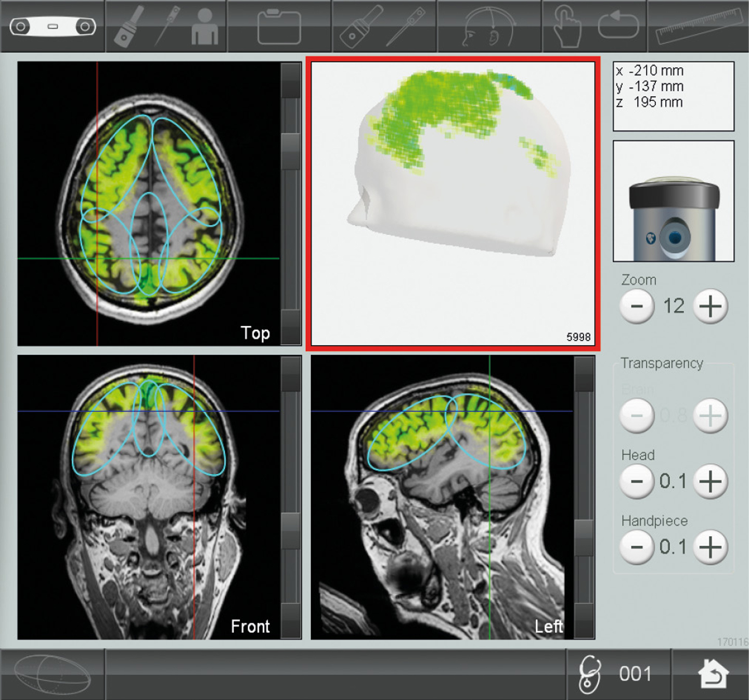Click the Top view slice scrollbar

[291, 203]
